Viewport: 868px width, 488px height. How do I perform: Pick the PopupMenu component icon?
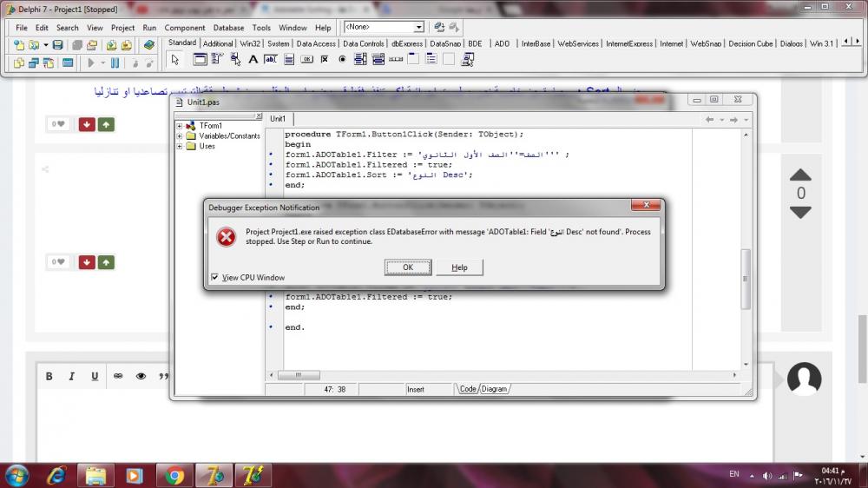click(235, 59)
